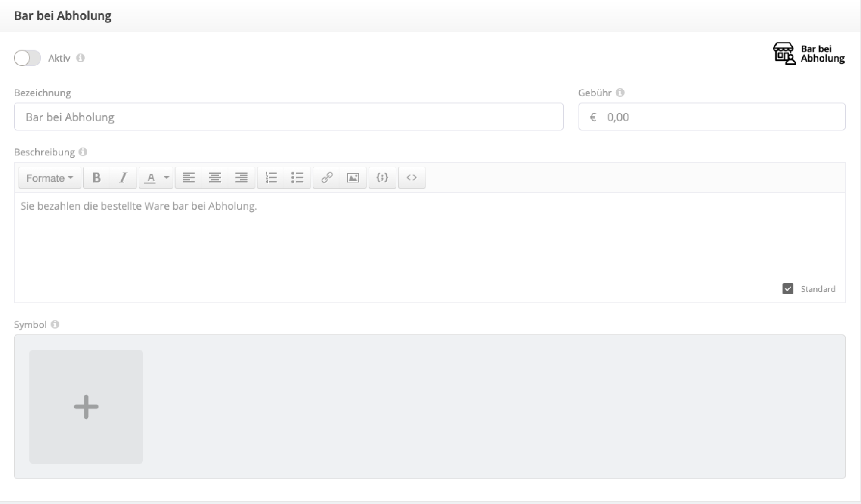Apply italic formatting in editor
Image resolution: width=861 pixels, height=504 pixels.
point(123,178)
